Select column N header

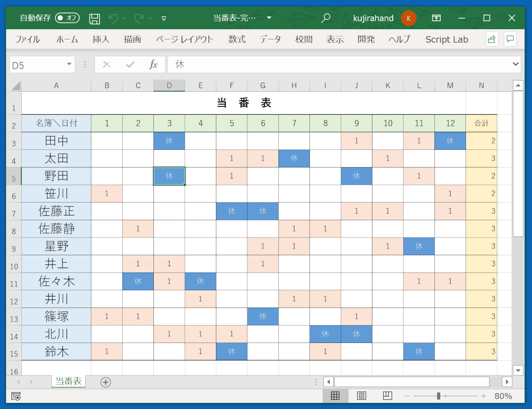[481, 86]
